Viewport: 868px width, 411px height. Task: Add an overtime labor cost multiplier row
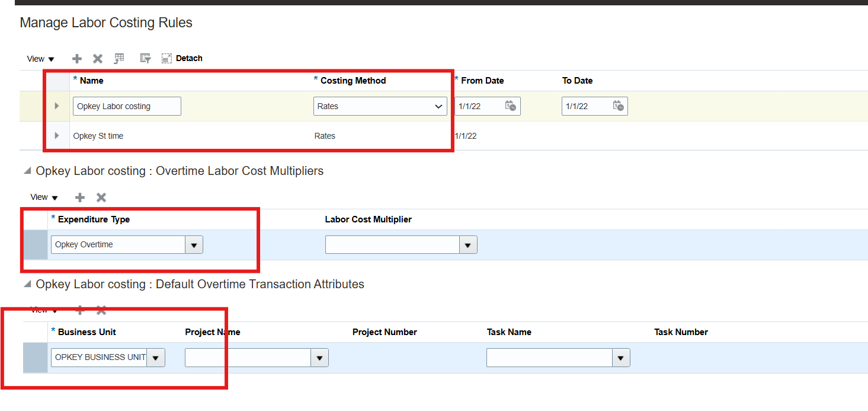80,197
